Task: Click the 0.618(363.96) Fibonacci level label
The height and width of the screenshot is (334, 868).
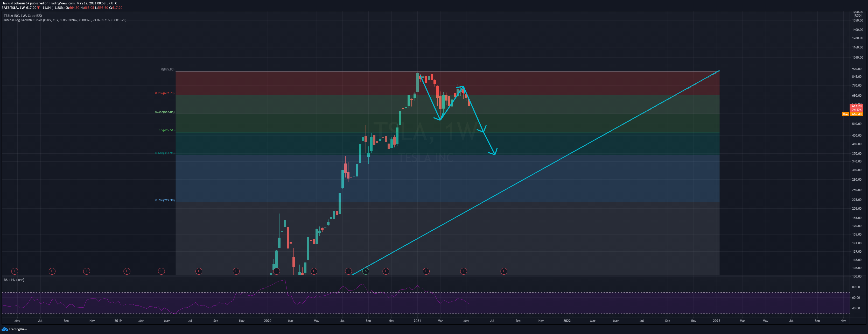Action: 165,153
